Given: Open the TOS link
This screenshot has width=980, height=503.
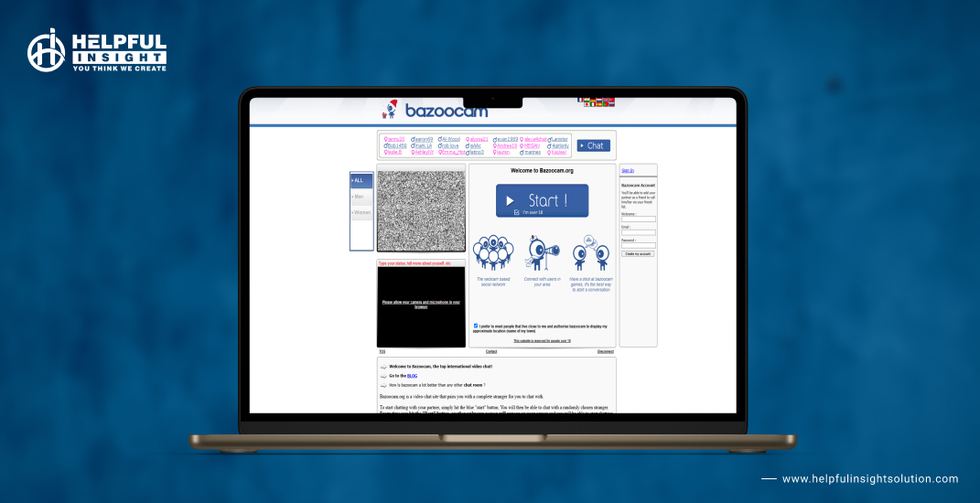Looking at the screenshot, I should 382,352.
